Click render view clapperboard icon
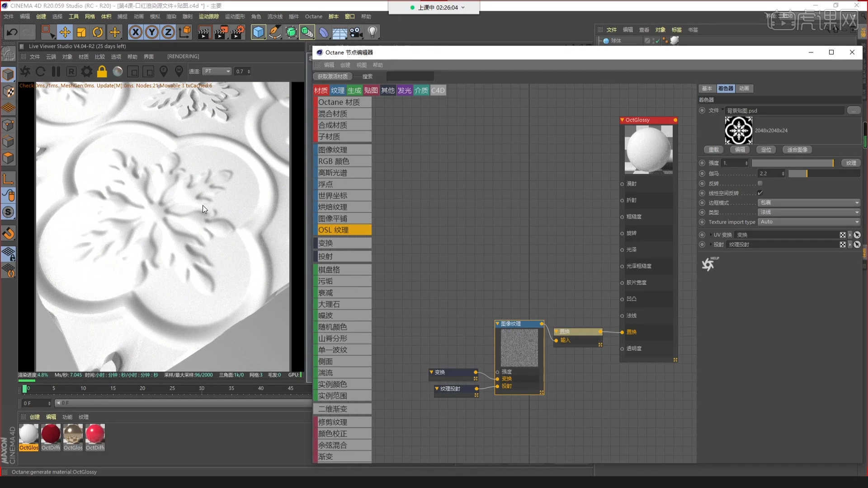The image size is (868, 488). [204, 32]
